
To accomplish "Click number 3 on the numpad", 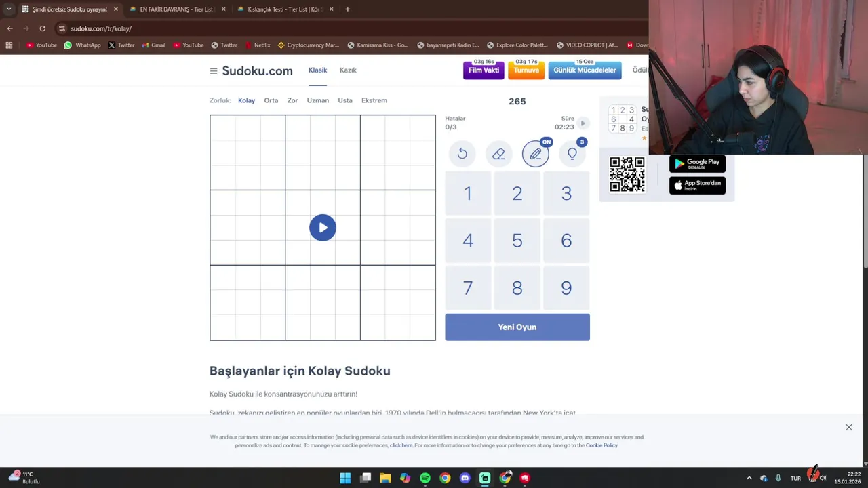I will click(x=566, y=194).
